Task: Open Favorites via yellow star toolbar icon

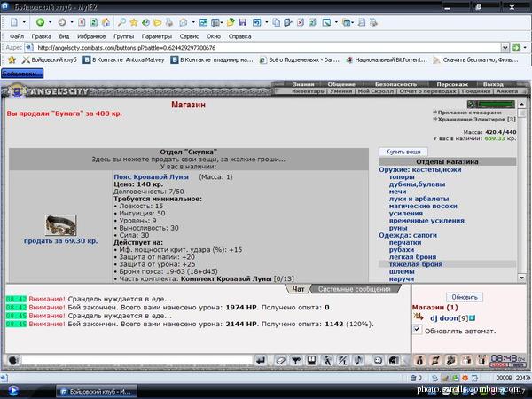Action: pos(134,22)
